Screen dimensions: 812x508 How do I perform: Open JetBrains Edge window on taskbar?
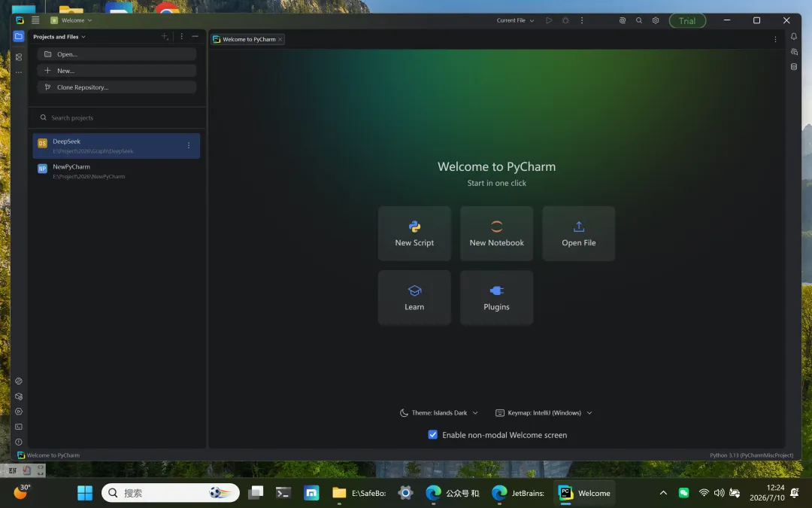click(518, 493)
